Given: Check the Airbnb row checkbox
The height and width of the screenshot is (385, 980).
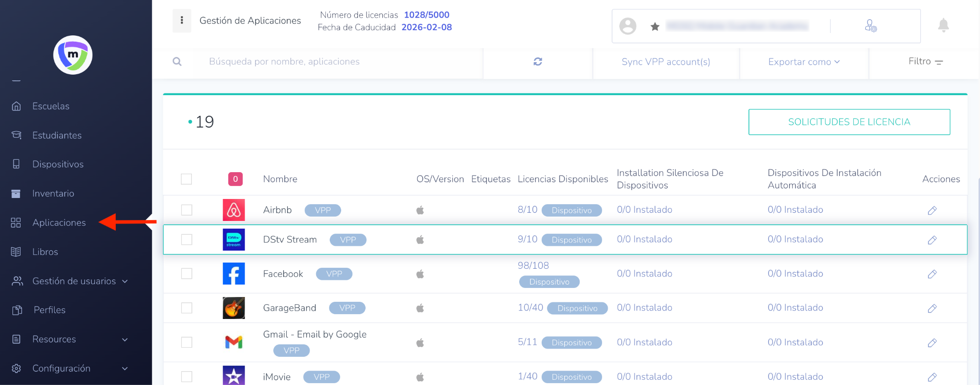Looking at the screenshot, I should click(187, 210).
